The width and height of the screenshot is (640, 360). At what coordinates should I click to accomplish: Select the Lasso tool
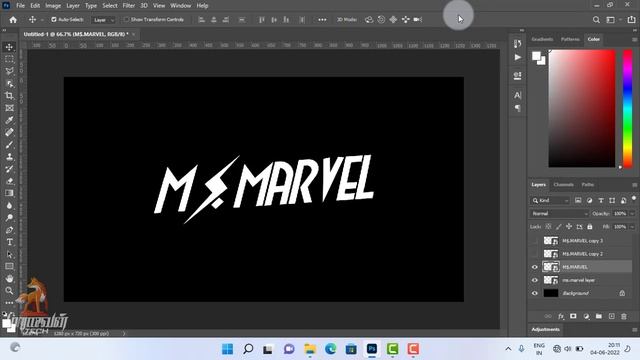click(9, 71)
